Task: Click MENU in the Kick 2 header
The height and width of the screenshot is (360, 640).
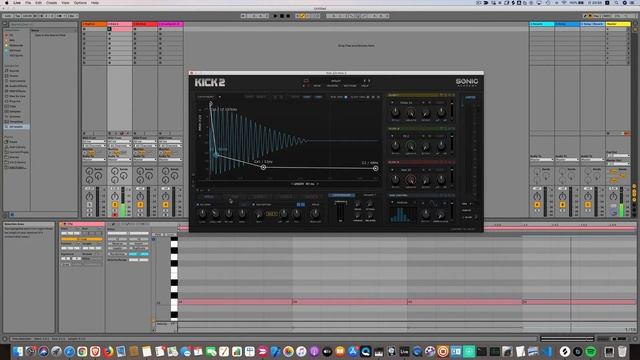Action: point(317,86)
